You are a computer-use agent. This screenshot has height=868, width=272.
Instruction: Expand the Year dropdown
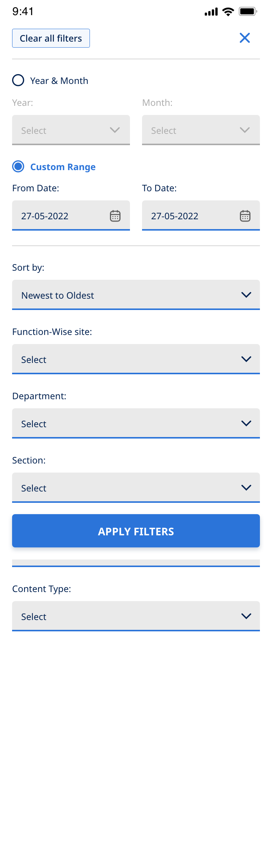[71, 130]
